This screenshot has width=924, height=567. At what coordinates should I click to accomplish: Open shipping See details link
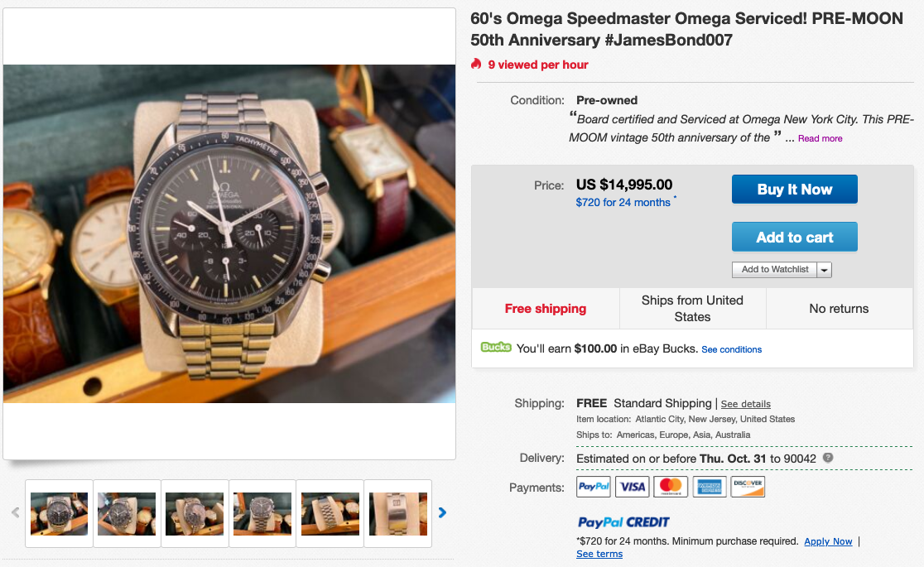(745, 404)
